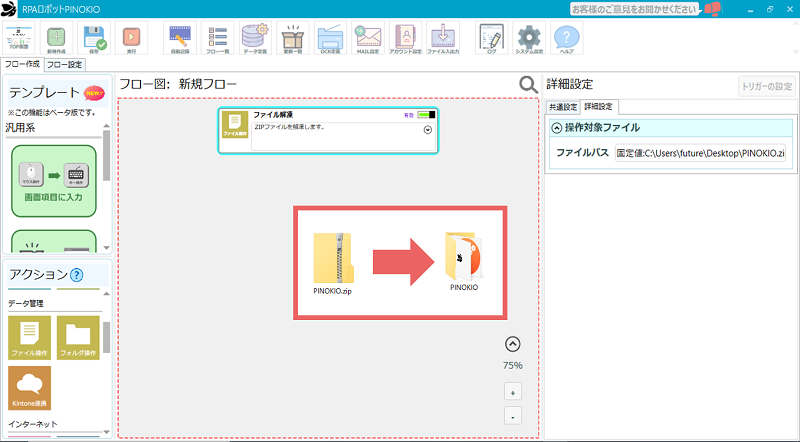800x442 pixels.
Task: Open the 変数一覧 variable list
Action: point(293,38)
